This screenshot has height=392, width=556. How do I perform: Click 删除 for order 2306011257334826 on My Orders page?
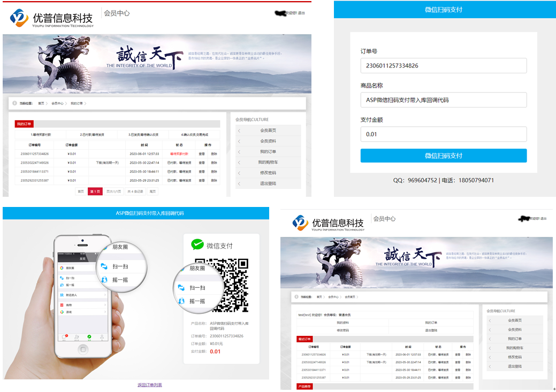point(214,154)
